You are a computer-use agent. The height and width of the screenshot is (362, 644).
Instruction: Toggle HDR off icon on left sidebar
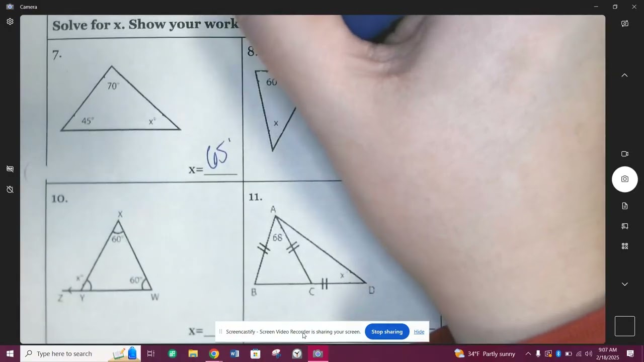(x=10, y=169)
